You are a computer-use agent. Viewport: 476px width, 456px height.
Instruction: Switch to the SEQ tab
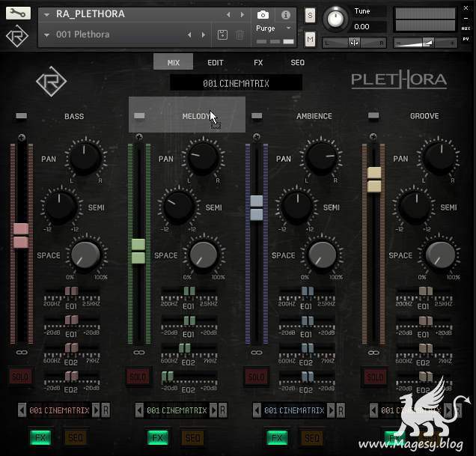coord(297,63)
